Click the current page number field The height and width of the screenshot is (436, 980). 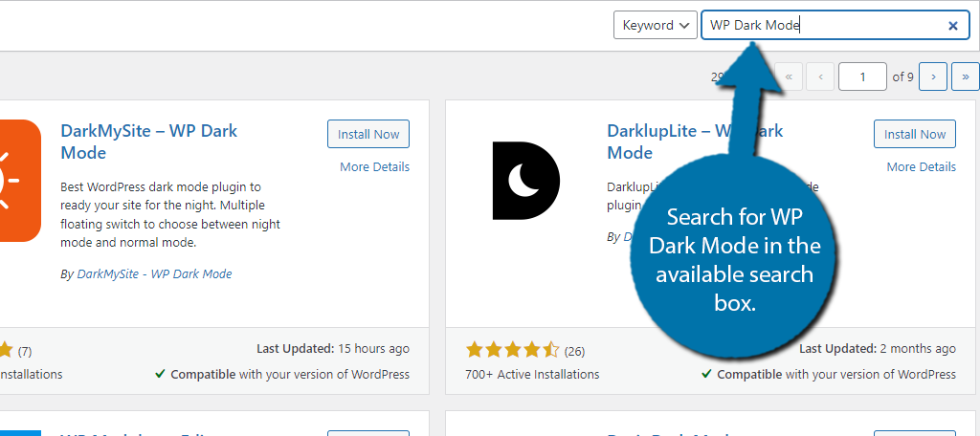click(862, 76)
